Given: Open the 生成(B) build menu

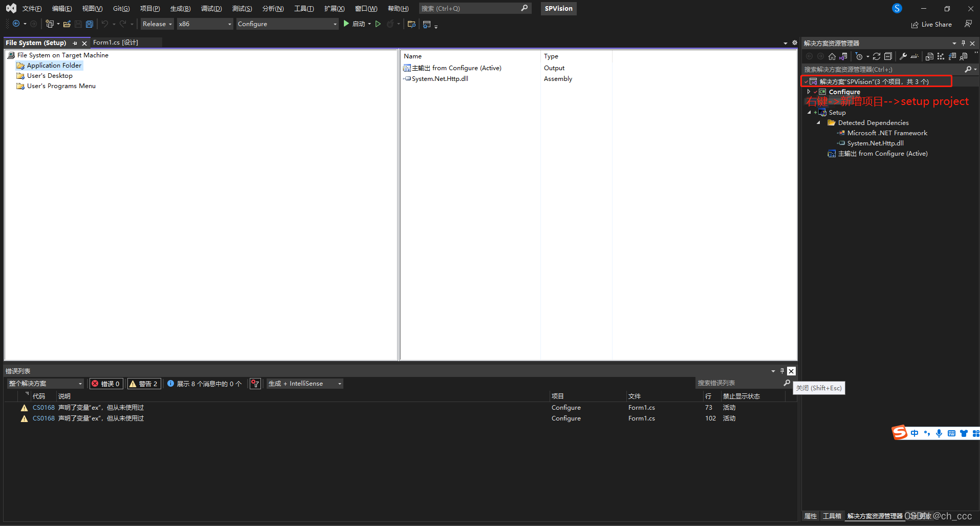Looking at the screenshot, I should click(x=180, y=8).
